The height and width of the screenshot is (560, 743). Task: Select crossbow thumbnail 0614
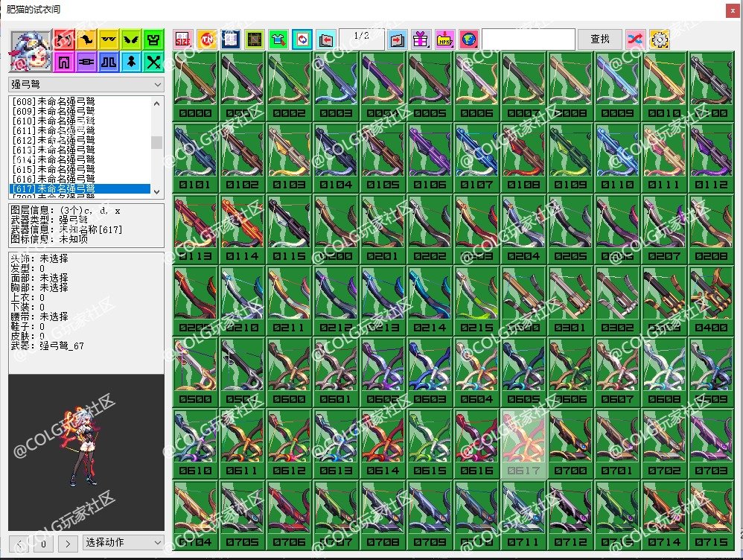coord(383,445)
